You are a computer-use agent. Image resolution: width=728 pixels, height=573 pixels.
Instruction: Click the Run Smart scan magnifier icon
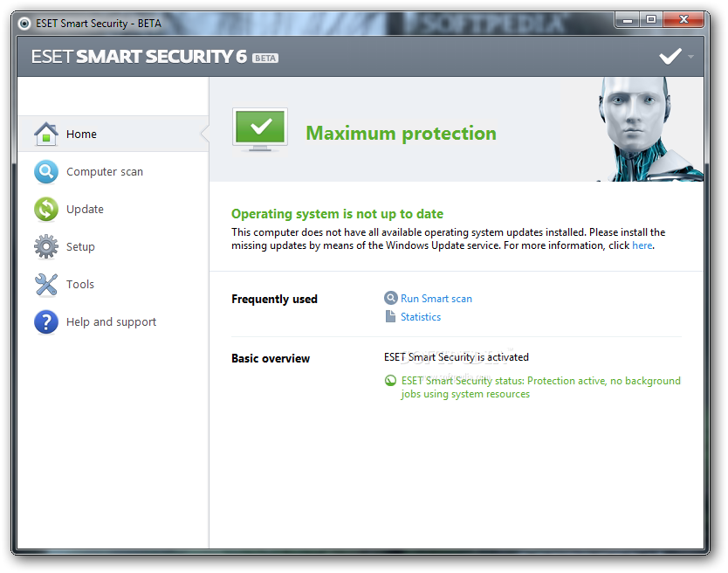tap(390, 298)
